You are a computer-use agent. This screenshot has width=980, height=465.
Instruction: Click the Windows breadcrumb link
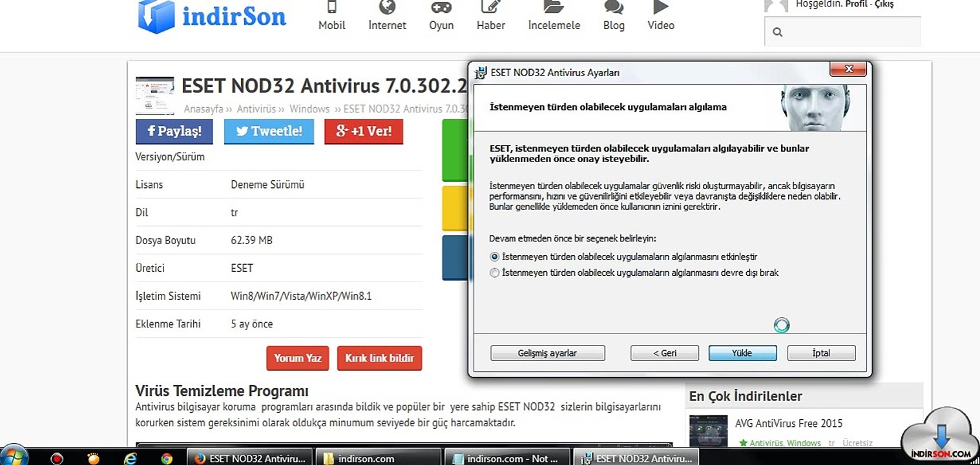click(309, 109)
